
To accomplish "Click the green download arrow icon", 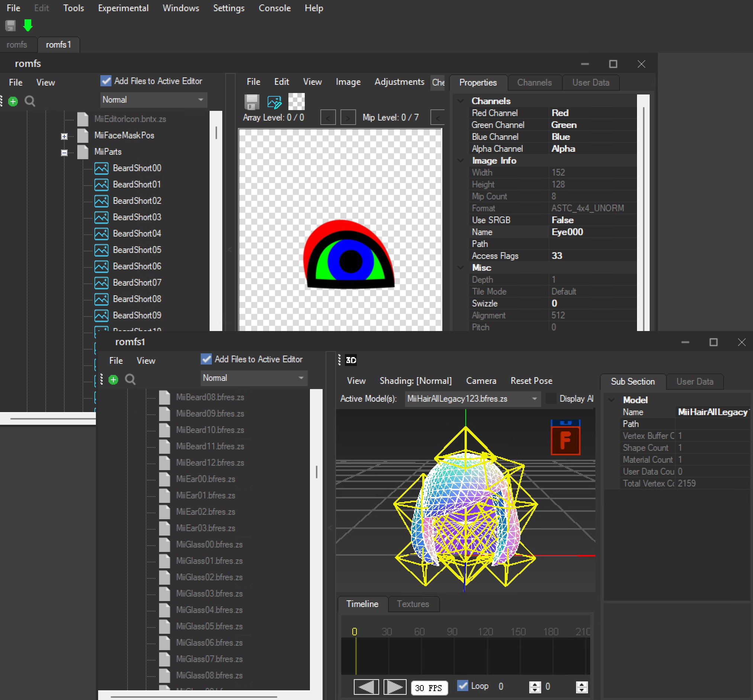I will pyautogui.click(x=28, y=25).
